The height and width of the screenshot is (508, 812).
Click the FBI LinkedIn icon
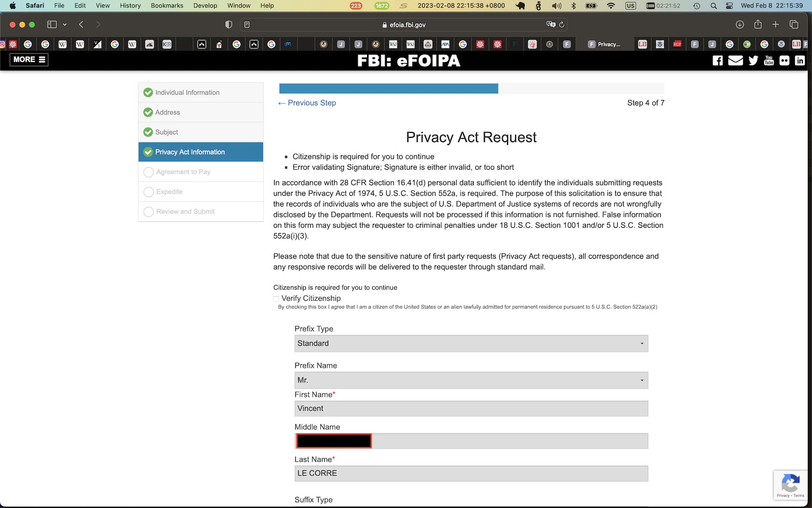pos(800,60)
